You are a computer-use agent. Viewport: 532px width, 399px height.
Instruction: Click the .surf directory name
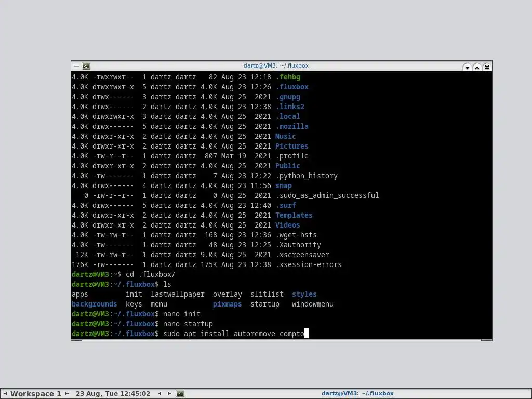point(285,205)
